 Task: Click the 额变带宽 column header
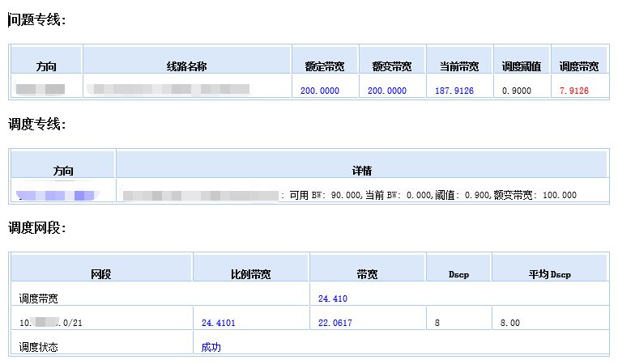point(392,66)
